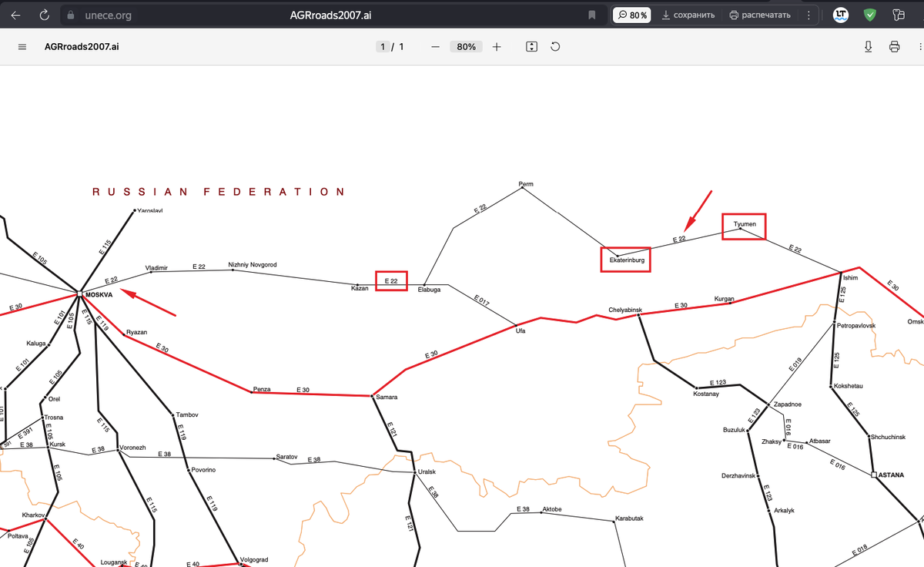This screenshot has width=924, height=567.
Task: Click the Kurgan city label
Action: [724, 298]
